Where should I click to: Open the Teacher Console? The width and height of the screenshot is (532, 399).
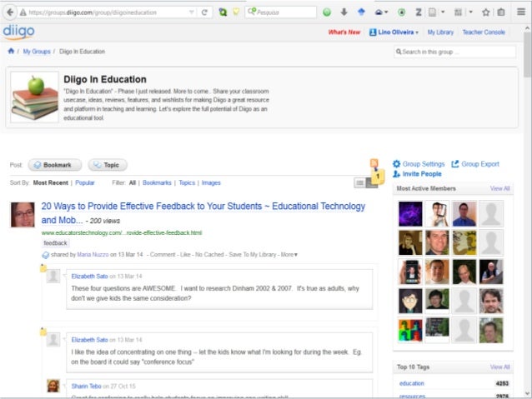tap(484, 32)
